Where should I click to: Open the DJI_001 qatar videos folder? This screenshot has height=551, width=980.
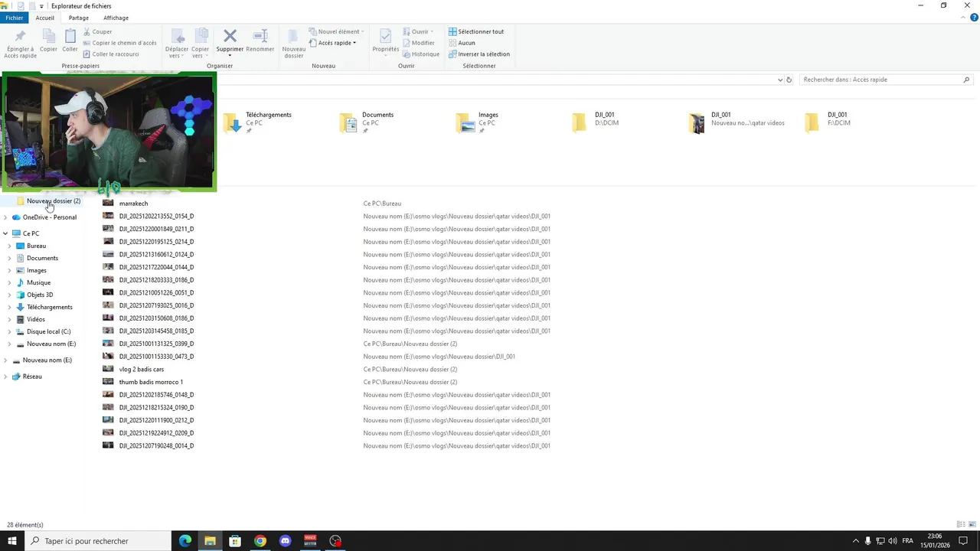(x=737, y=122)
